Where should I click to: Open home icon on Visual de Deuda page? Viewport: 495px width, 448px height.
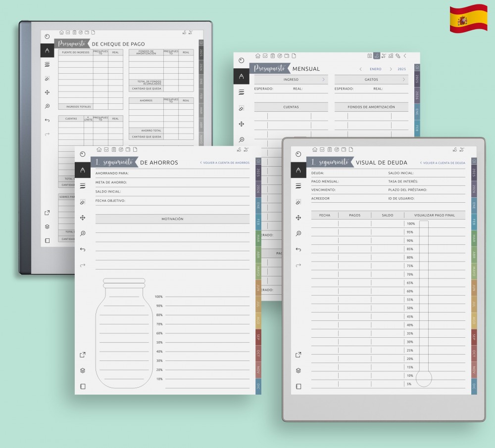tap(314, 149)
